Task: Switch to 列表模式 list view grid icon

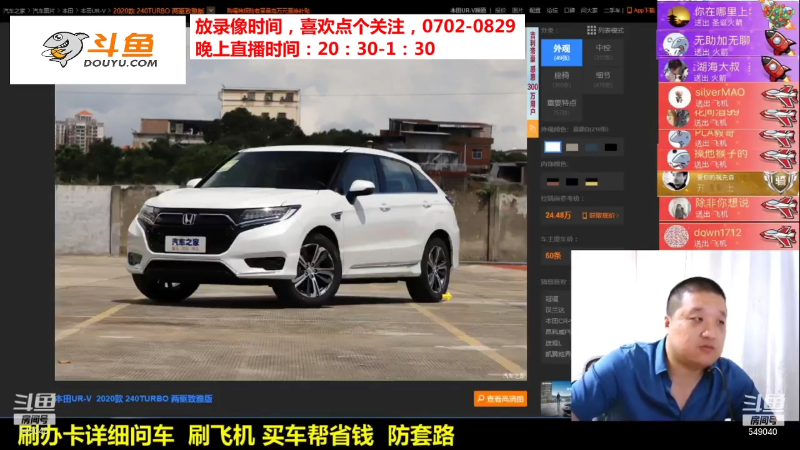Action: click(x=591, y=30)
